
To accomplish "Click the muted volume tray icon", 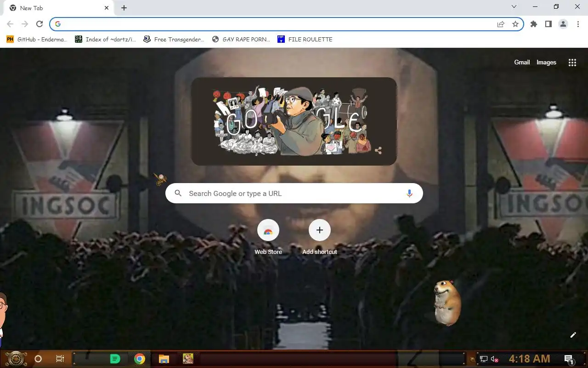I will click(495, 359).
